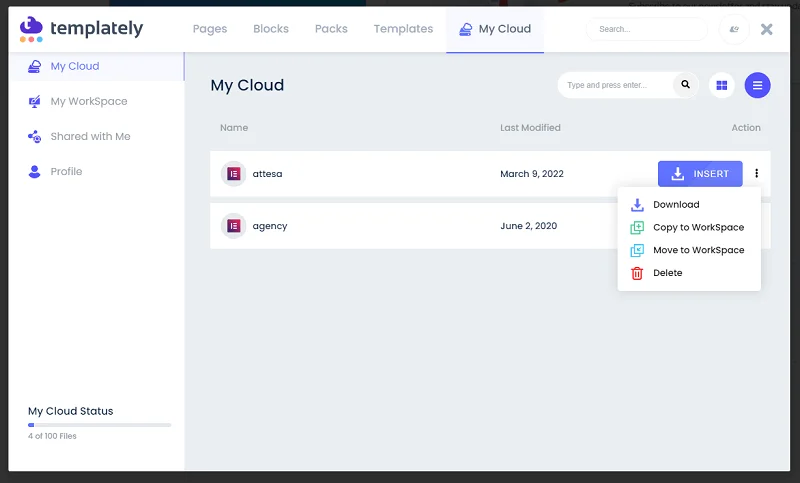Toggle the three-dot menu for attesa
Screen dimensions: 800x483
pyautogui.click(x=757, y=173)
